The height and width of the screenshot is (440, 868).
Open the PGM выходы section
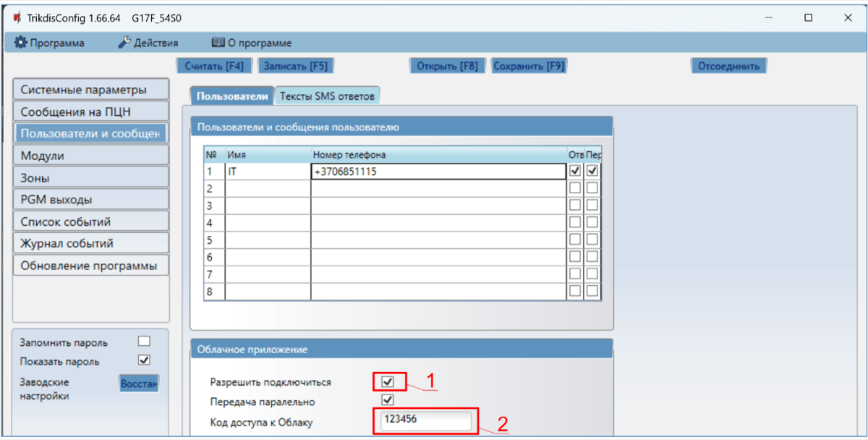tap(90, 200)
